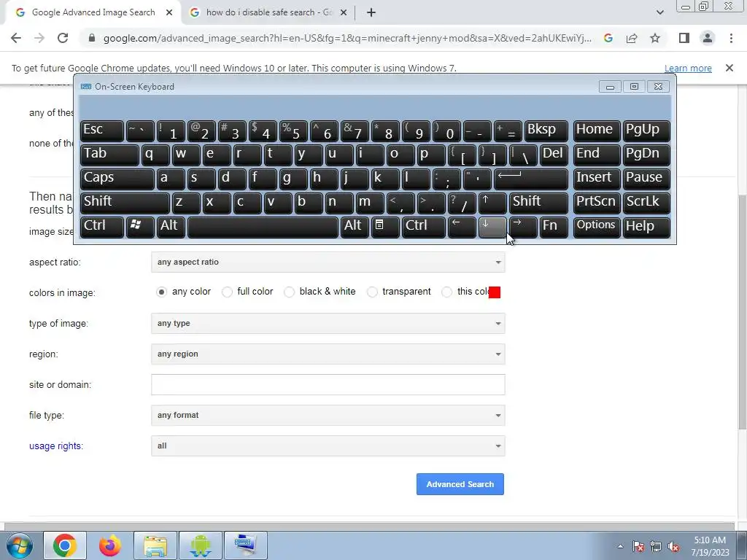Select the any color radio button
This screenshot has height=560, width=747.
coord(161,292)
